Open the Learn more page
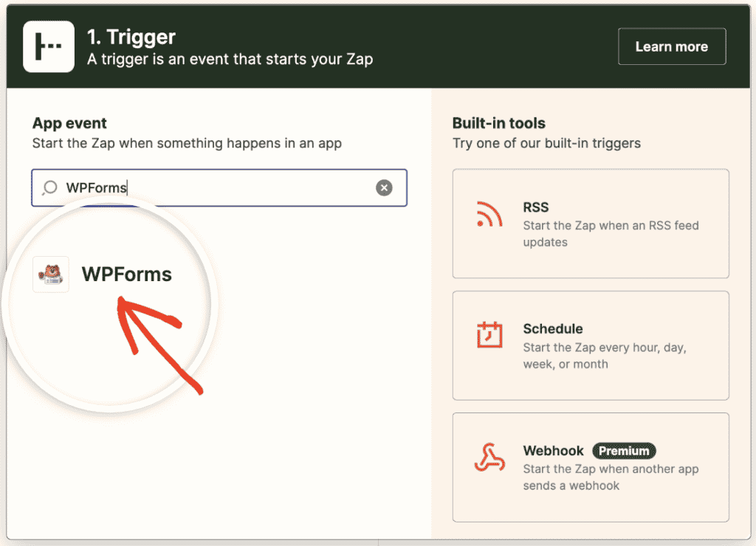756x546 pixels. [671, 46]
